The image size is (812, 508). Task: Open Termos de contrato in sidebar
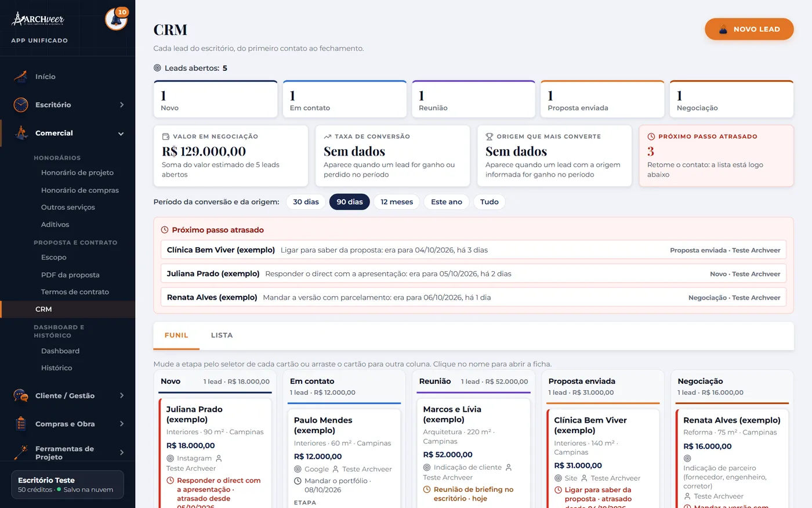click(75, 292)
